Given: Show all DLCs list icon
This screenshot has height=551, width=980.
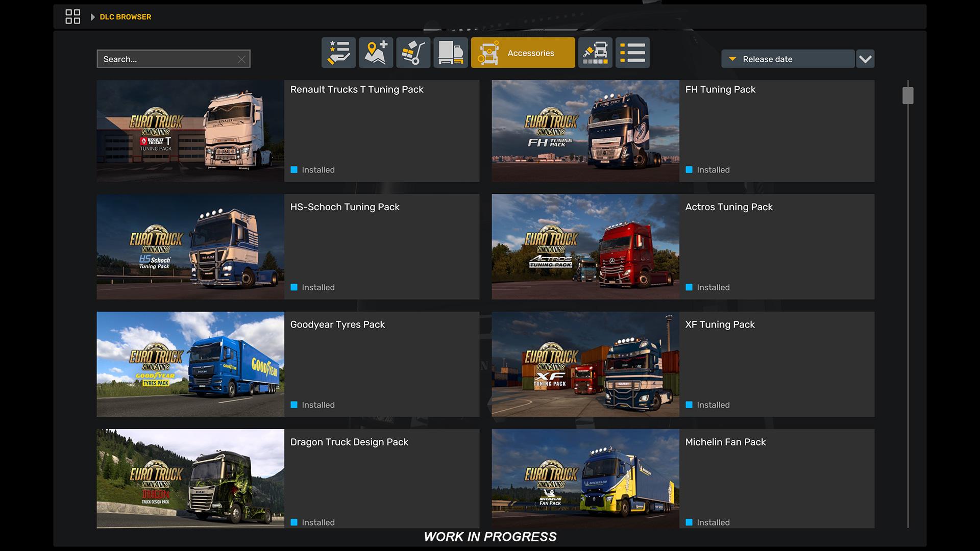Looking at the screenshot, I should coord(632,53).
